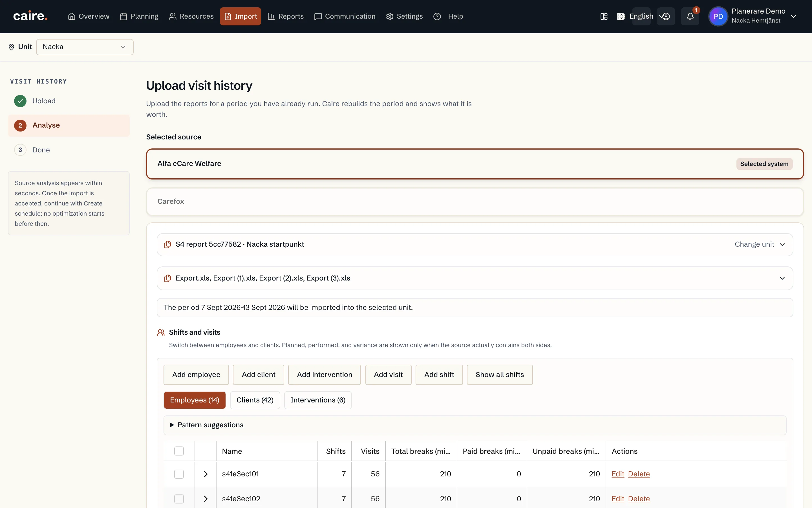Click the Settings gear icon
Screen dimensions: 812x508
(x=390, y=16)
